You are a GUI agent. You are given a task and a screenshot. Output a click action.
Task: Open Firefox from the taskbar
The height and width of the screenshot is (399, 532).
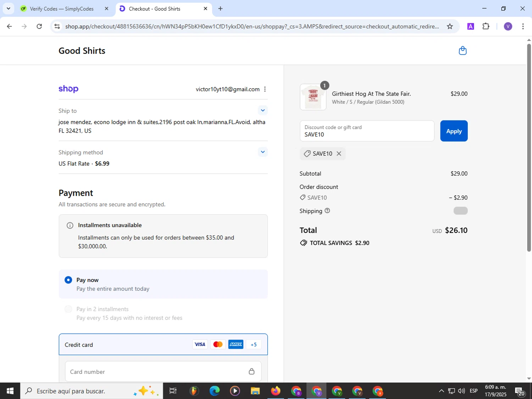click(276, 391)
